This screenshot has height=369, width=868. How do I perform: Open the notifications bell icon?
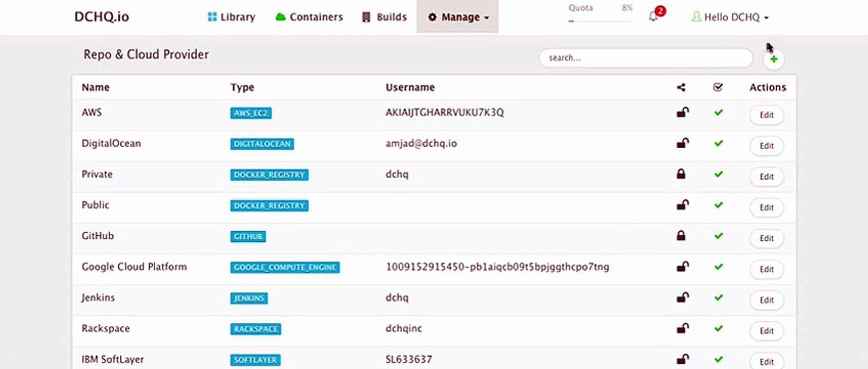(653, 16)
